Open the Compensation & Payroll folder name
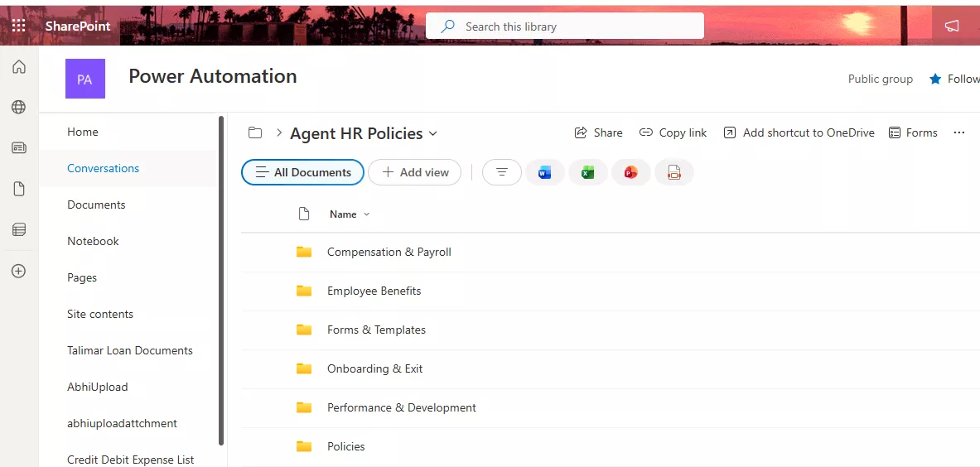This screenshot has width=980, height=467. (389, 253)
